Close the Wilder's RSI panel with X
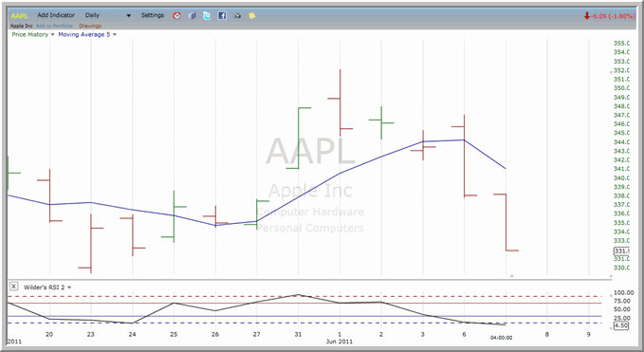The height and width of the screenshot is (352, 644). tap(13, 287)
